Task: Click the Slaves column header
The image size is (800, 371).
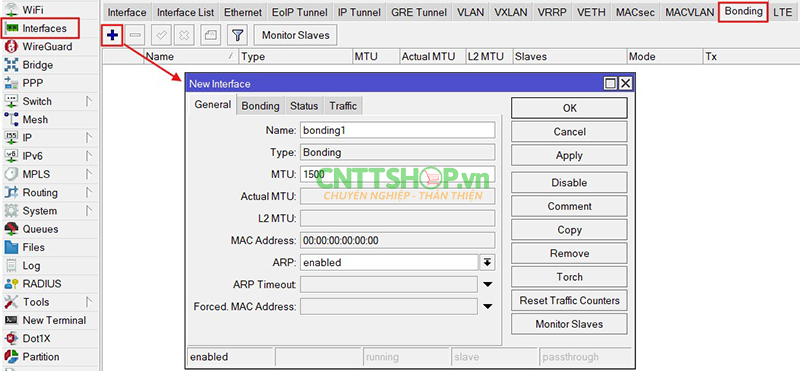Action: (x=570, y=57)
